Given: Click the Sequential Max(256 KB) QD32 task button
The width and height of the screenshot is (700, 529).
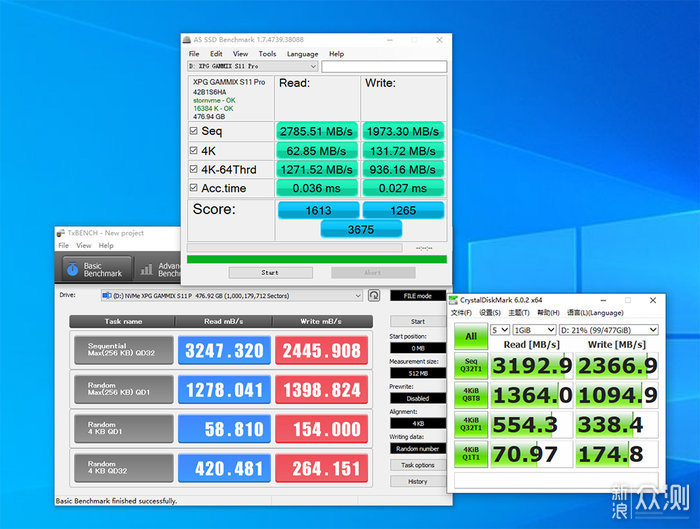Looking at the screenshot, I should pyautogui.click(x=124, y=350).
